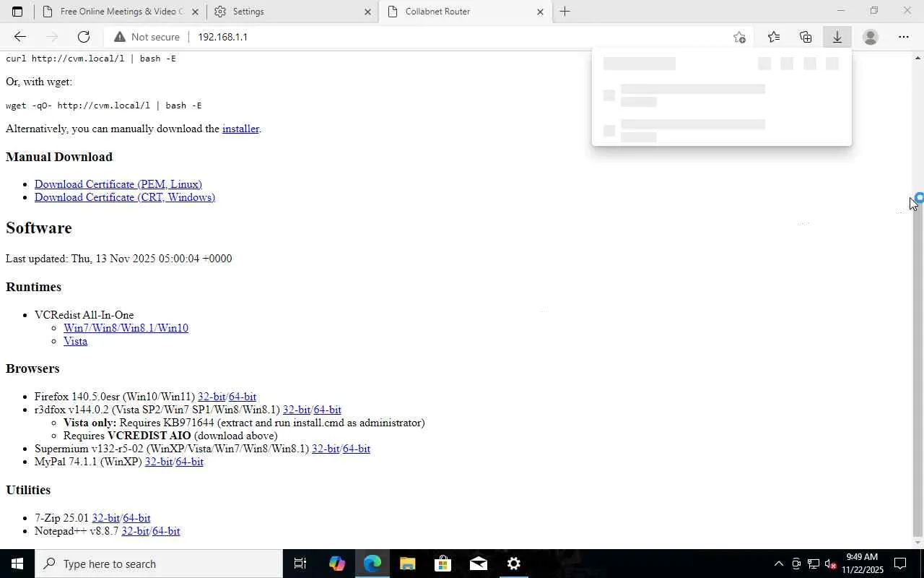The image size is (924, 578).
Task: Open a new tab
Action: click(565, 12)
